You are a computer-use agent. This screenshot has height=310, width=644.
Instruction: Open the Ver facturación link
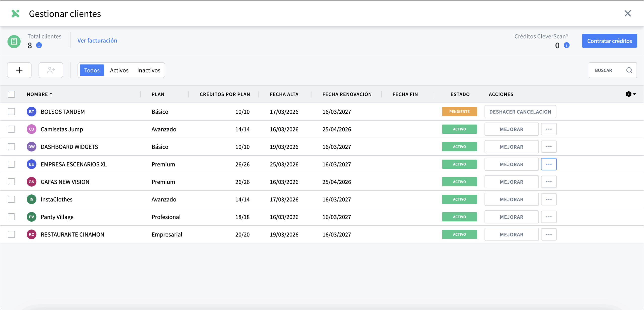click(x=97, y=41)
